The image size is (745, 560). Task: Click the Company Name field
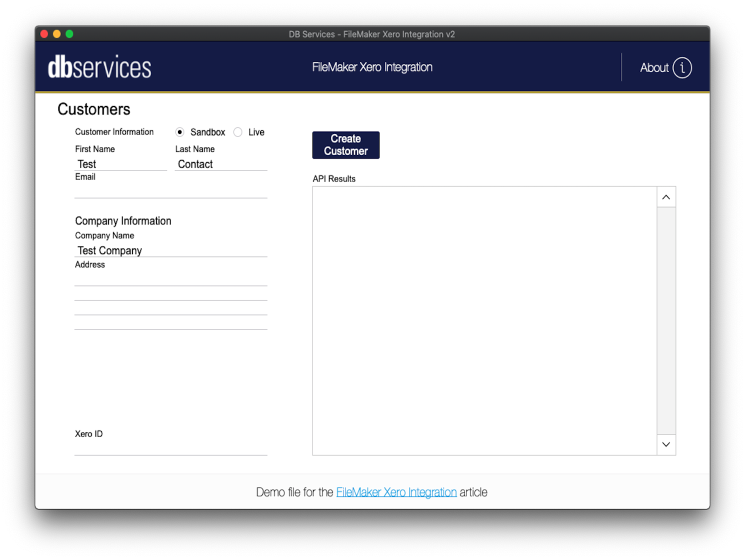click(x=171, y=250)
